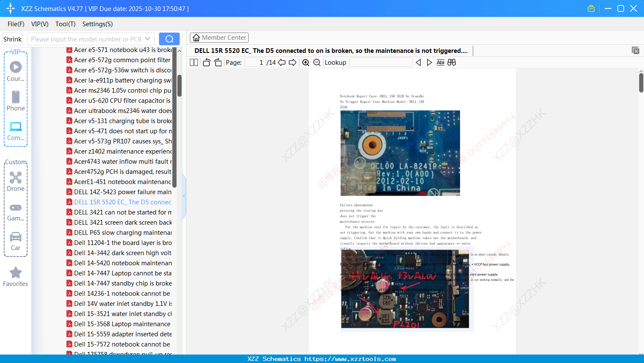Click the yellow toolbox icon in the title bar
The width and height of the screenshot is (644, 363).
[x=591, y=8]
